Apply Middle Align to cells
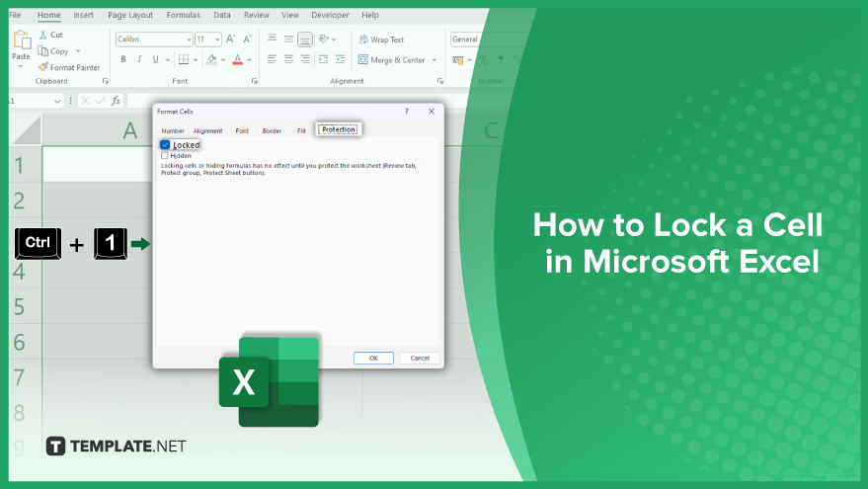This screenshot has height=489, width=868. pos(288,39)
